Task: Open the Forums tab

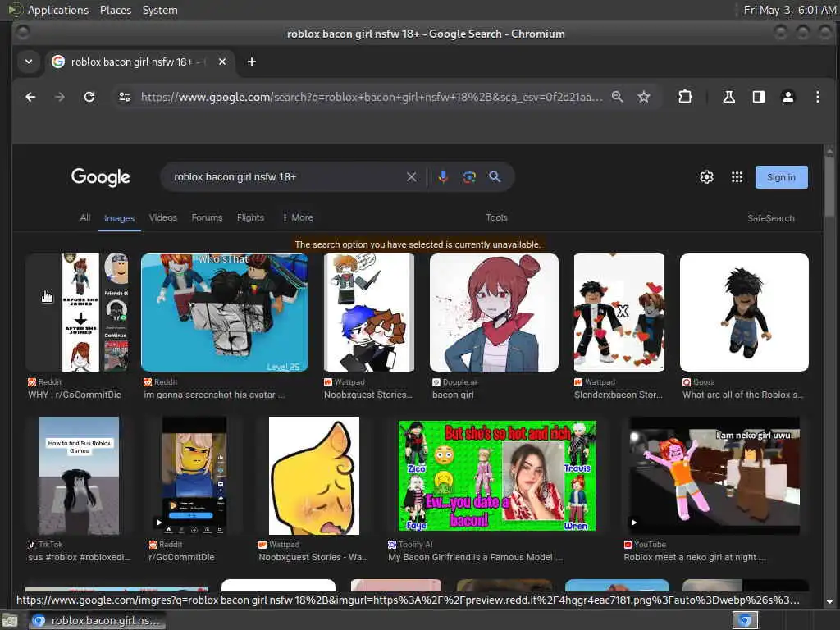Action: (x=207, y=217)
